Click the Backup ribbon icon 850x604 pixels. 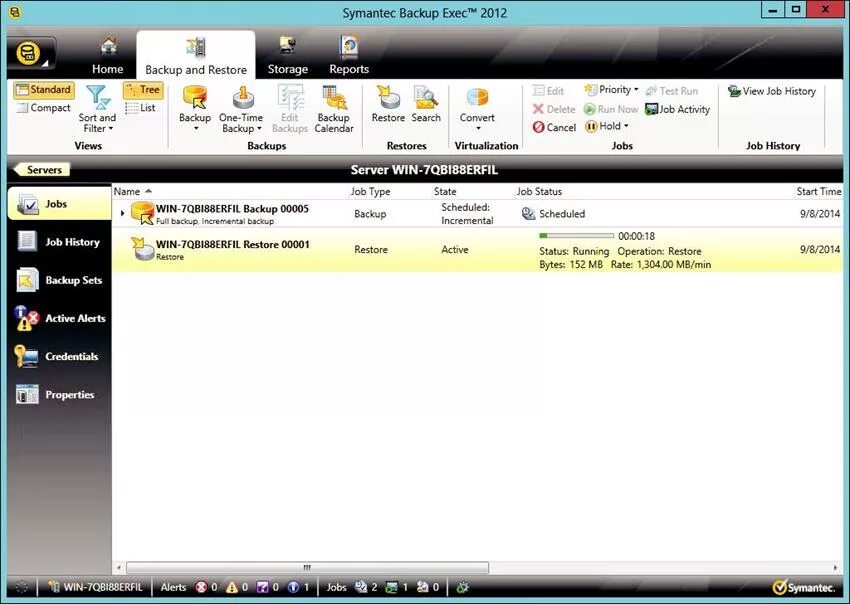pos(195,99)
